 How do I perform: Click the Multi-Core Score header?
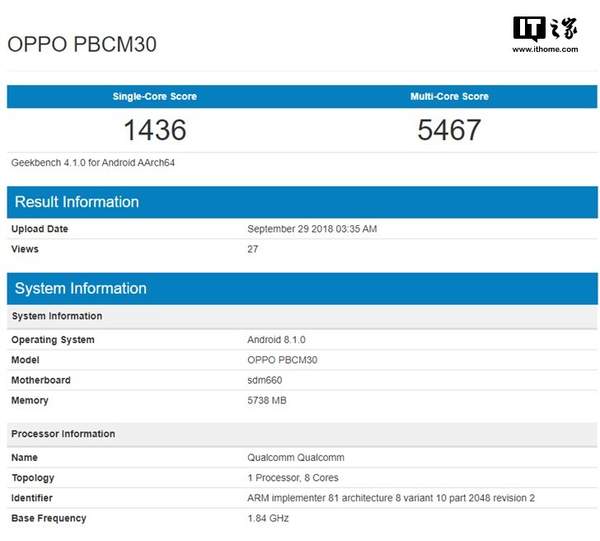coord(449,96)
